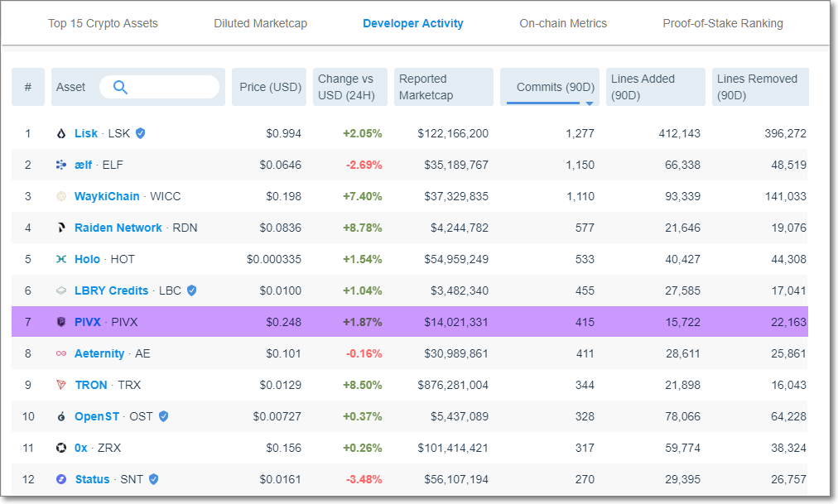Viewport: 838px width, 504px height.
Task: Click the 0x coin logo icon
Action: [x=61, y=448]
